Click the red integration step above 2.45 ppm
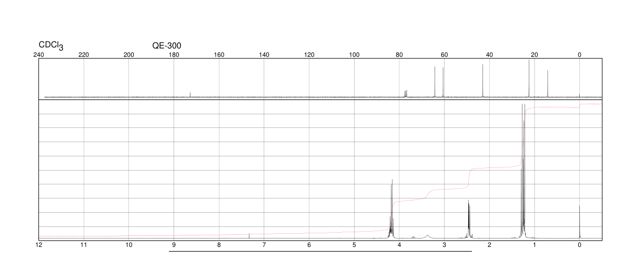The height and width of the screenshot is (278, 644). pyautogui.click(x=469, y=178)
